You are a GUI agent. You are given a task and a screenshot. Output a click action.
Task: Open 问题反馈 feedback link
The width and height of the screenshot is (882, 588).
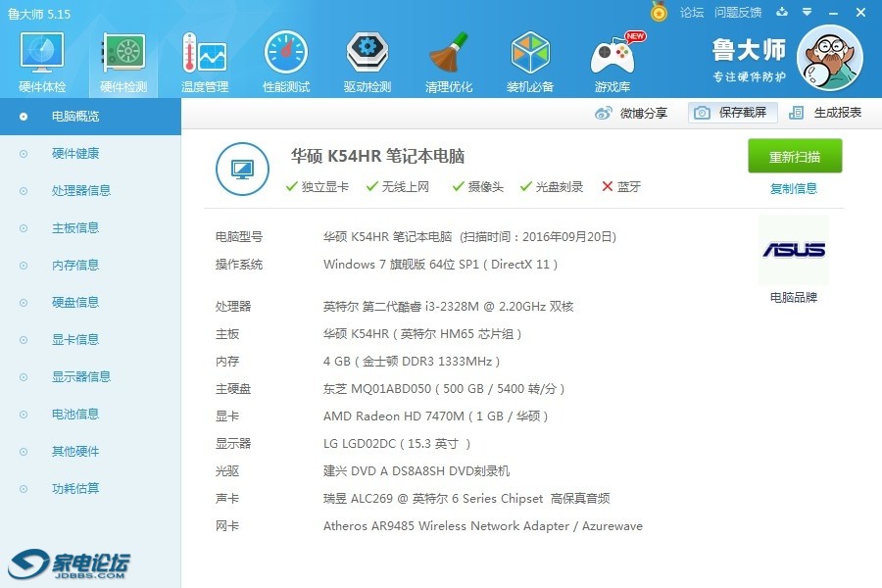coord(738,13)
